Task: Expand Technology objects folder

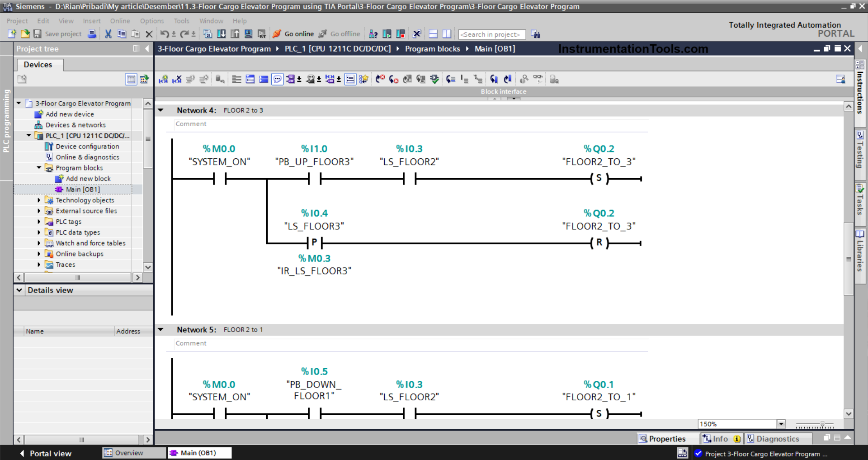Action: (x=39, y=200)
